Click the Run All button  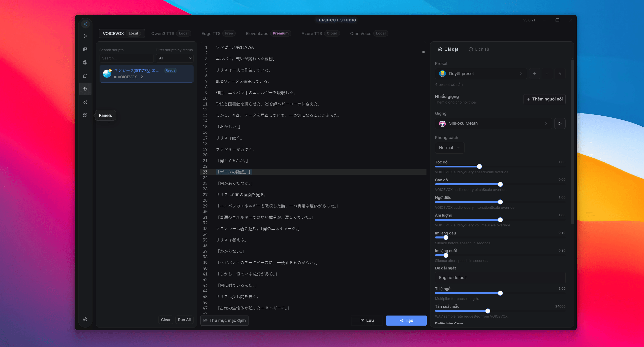tap(184, 320)
